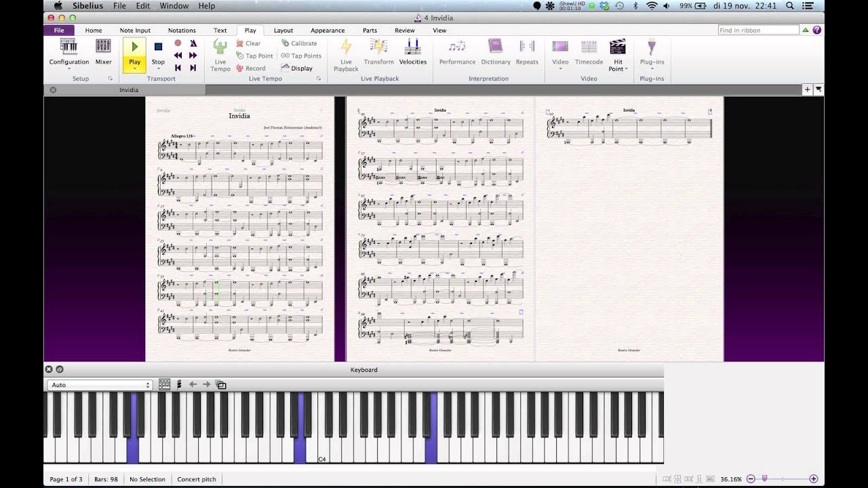Rewind with the double-left arrow icon
The image size is (868, 488).
pos(178,56)
